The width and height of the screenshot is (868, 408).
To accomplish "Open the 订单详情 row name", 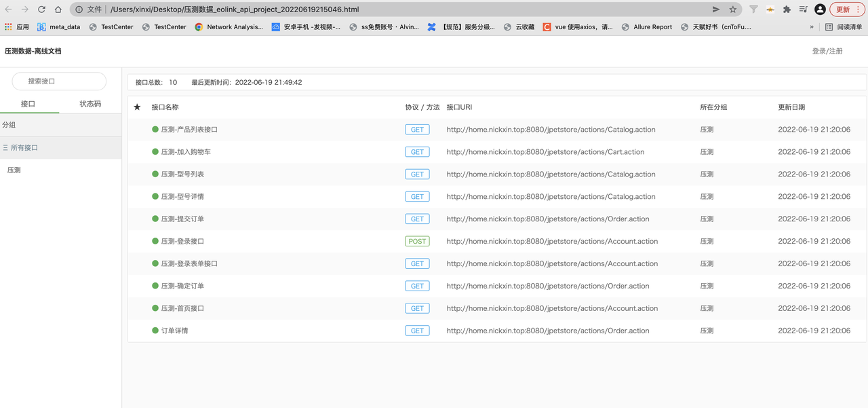I will click(174, 331).
